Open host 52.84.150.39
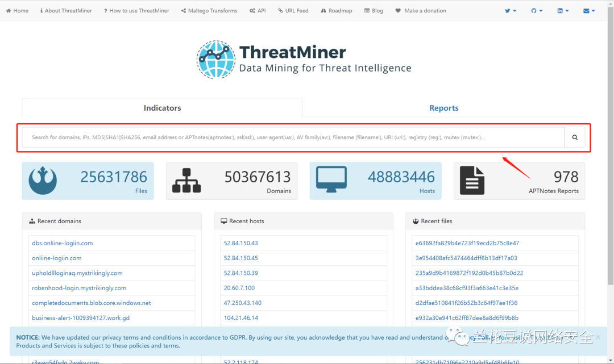The image size is (614, 364). coord(241,273)
